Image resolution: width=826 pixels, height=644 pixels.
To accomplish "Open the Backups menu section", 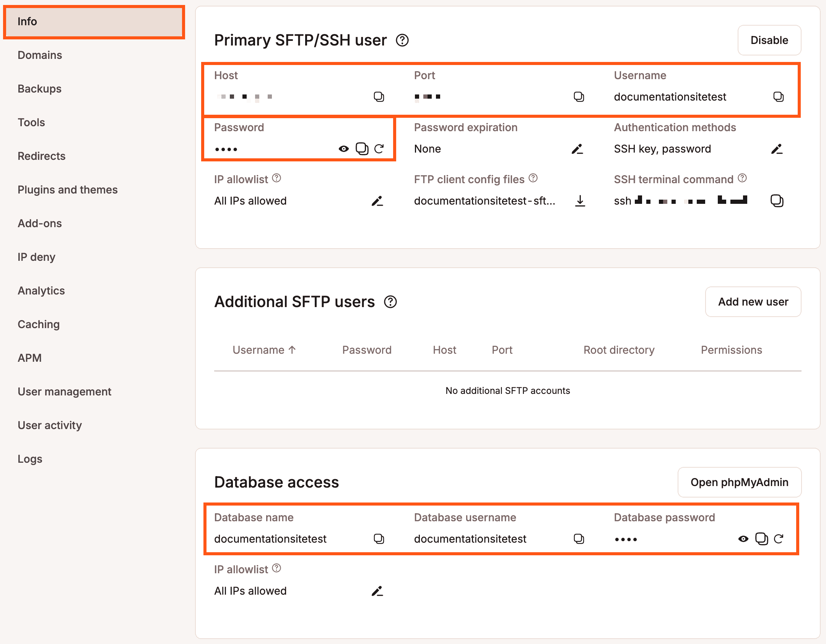I will coord(40,89).
